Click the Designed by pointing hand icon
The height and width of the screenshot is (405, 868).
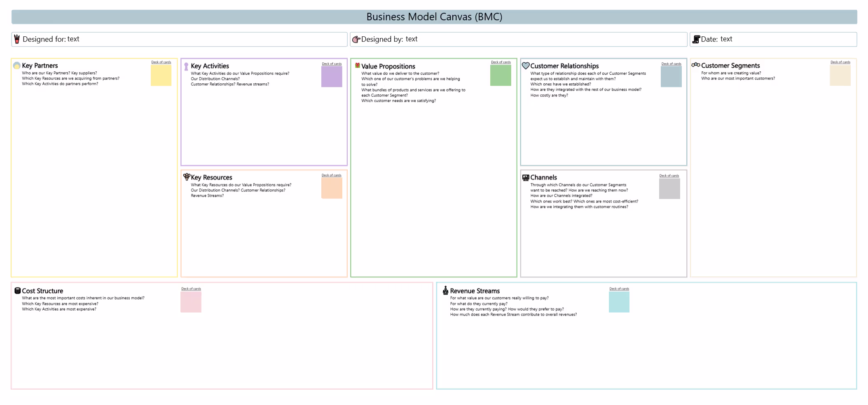click(x=356, y=40)
